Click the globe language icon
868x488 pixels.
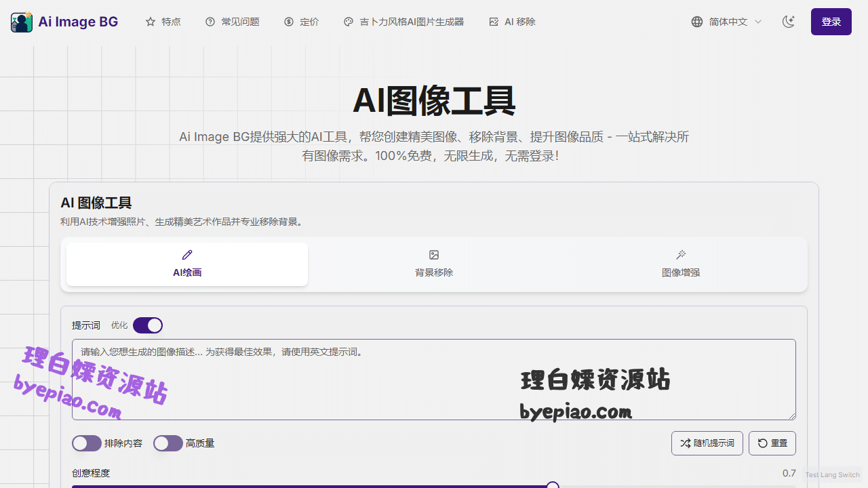[x=697, y=22]
